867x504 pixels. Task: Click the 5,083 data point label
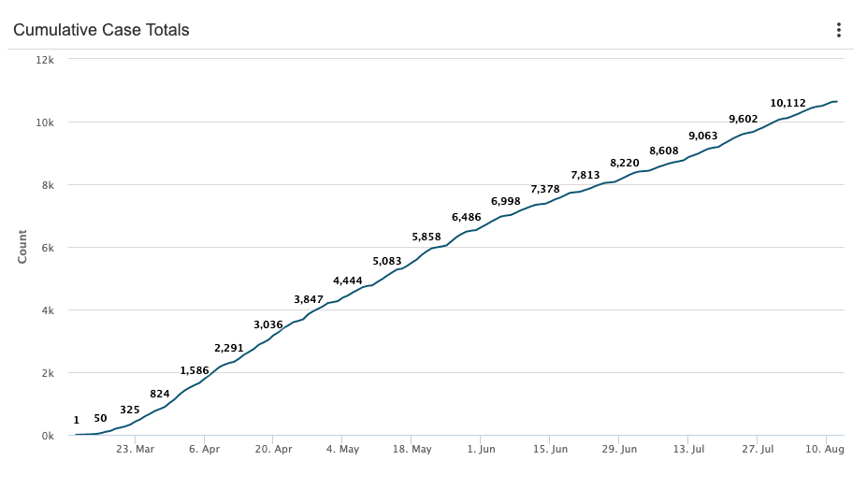(387, 261)
